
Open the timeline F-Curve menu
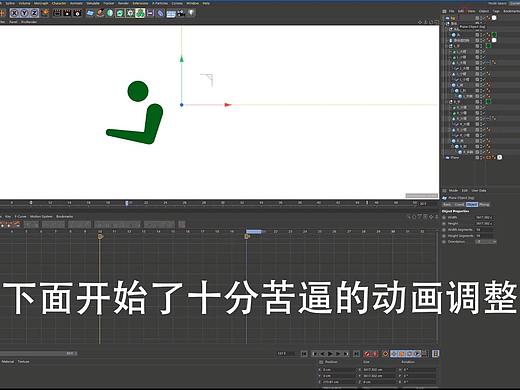20,216
